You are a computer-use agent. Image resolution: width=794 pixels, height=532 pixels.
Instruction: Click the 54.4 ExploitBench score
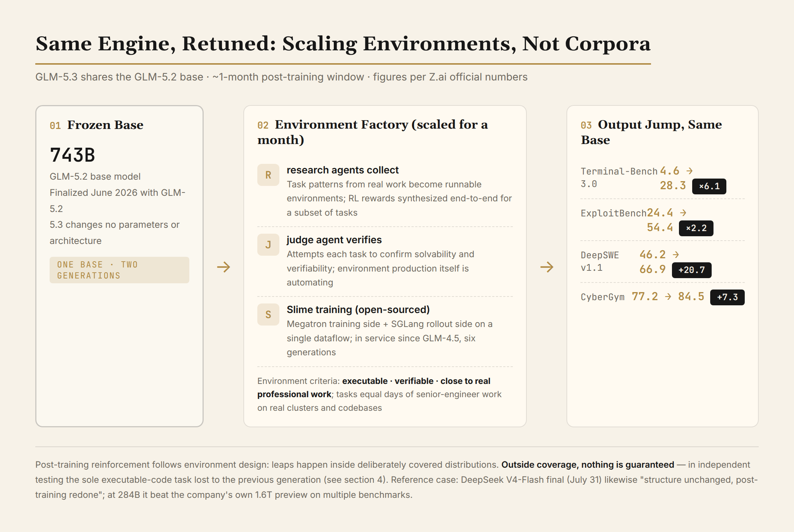660,227
